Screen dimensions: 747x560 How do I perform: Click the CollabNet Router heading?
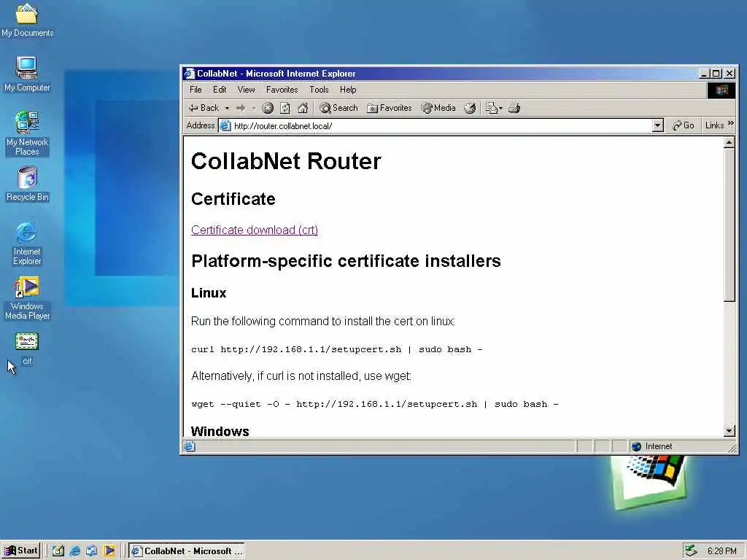pyautogui.click(x=286, y=161)
